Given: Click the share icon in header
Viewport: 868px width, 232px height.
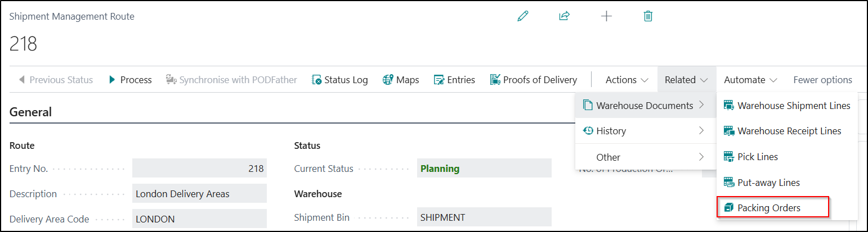Looking at the screenshot, I should tap(564, 16).
